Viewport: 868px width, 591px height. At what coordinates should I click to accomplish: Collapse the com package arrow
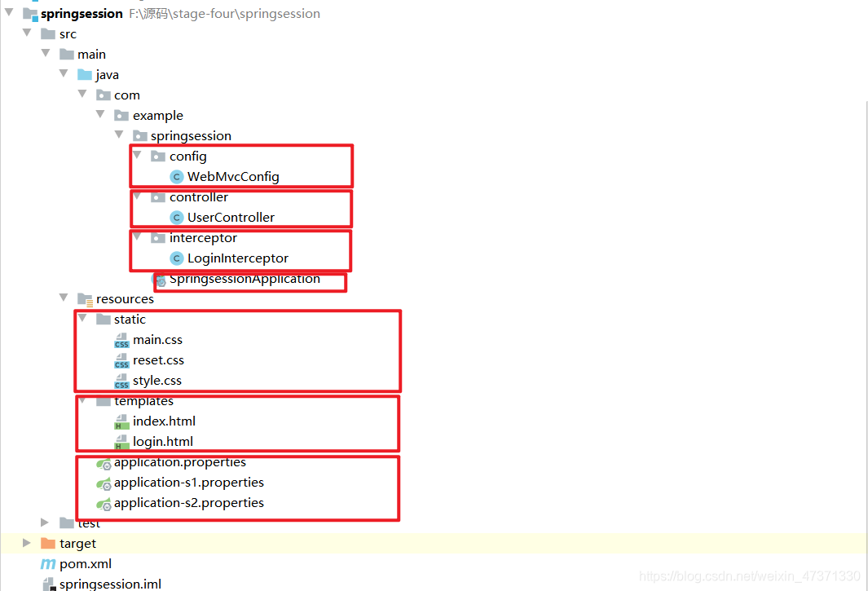click(x=82, y=95)
